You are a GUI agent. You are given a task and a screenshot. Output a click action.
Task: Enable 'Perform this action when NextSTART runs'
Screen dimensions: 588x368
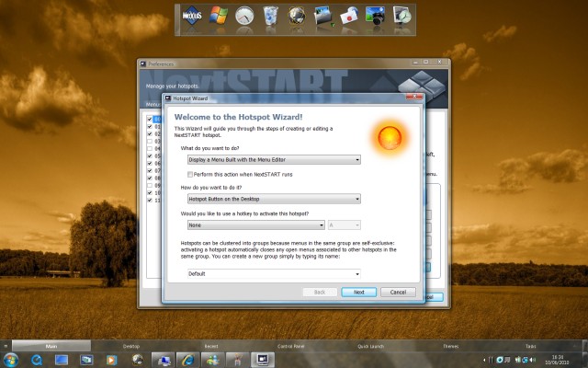(x=190, y=174)
